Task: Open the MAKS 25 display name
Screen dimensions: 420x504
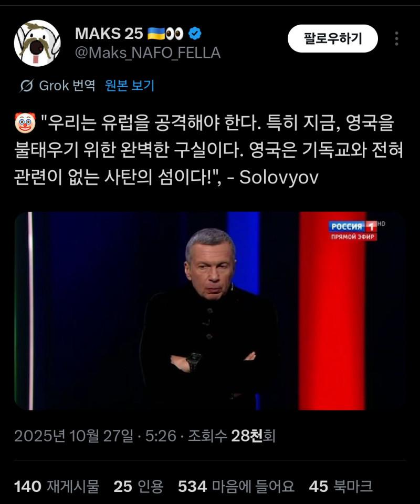Action: click(109, 34)
